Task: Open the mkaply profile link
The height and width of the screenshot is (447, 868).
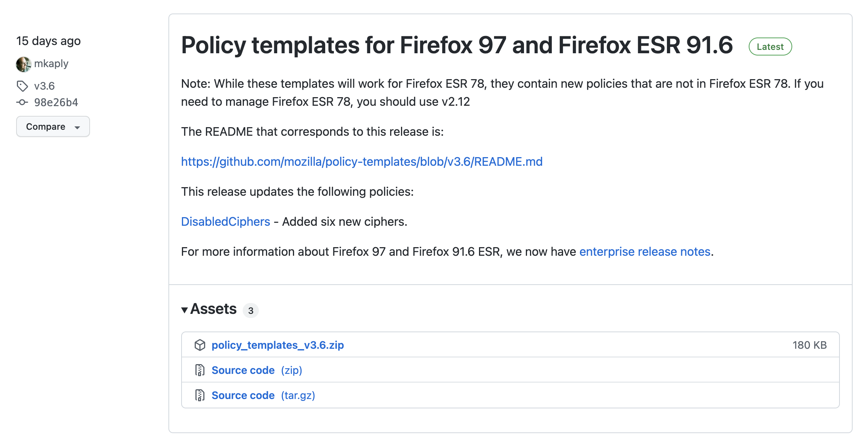Action: pyautogui.click(x=51, y=64)
